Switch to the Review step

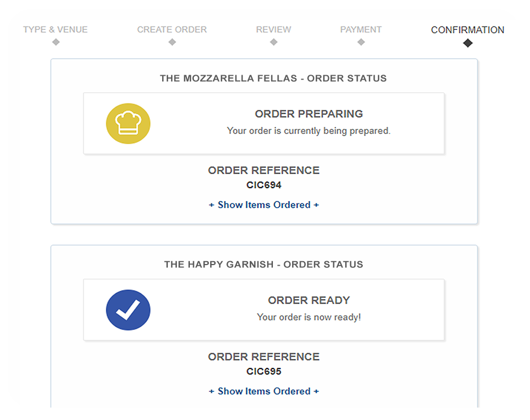coord(273,29)
